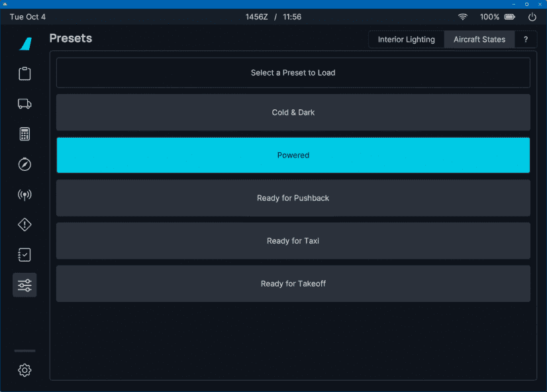Switch to Interior Lighting tab

point(406,40)
